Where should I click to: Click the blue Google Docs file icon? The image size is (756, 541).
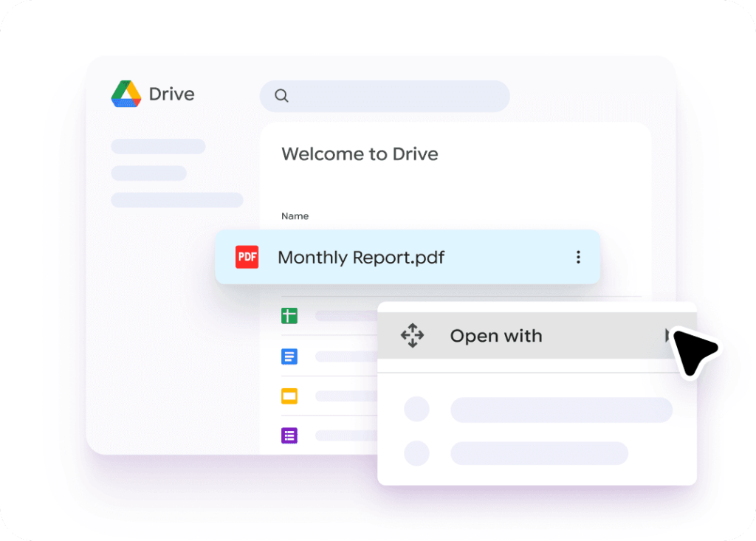coord(291,356)
